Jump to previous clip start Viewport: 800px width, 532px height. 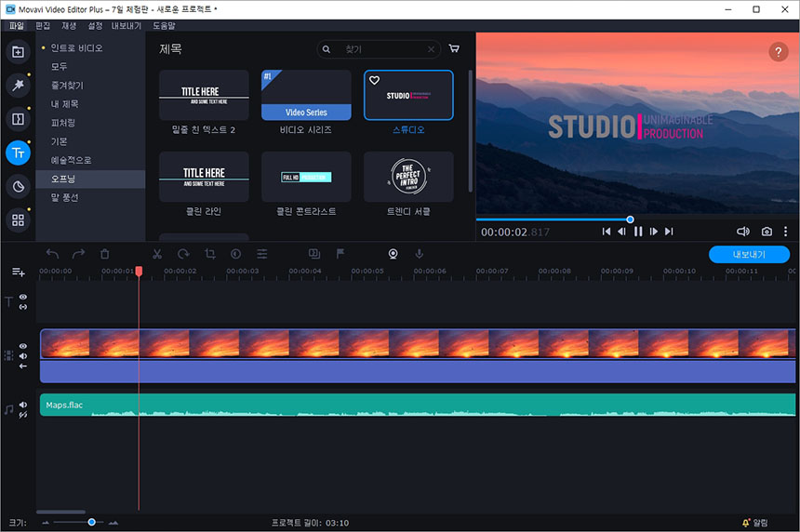(x=607, y=232)
